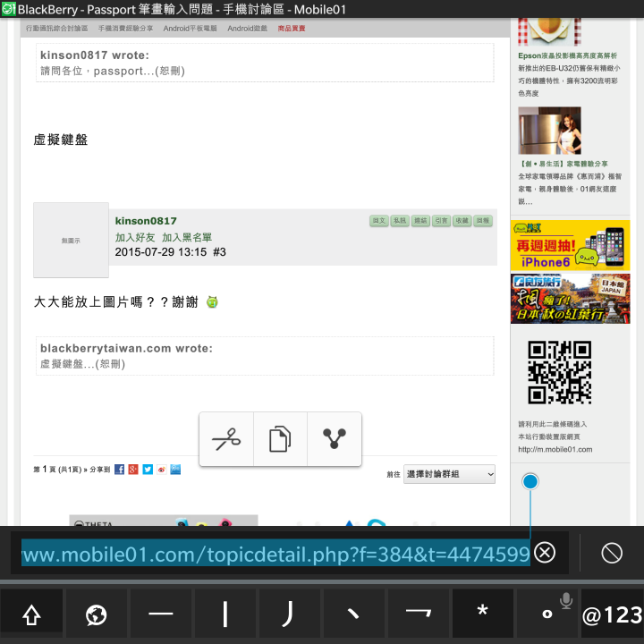Click the blackberrytaiwan.com wrote quote box
The image size is (644, 644).
(x=265, y=356)
